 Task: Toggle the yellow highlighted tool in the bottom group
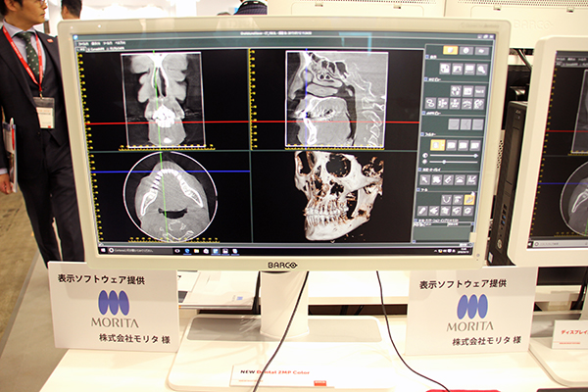point(469,199)
